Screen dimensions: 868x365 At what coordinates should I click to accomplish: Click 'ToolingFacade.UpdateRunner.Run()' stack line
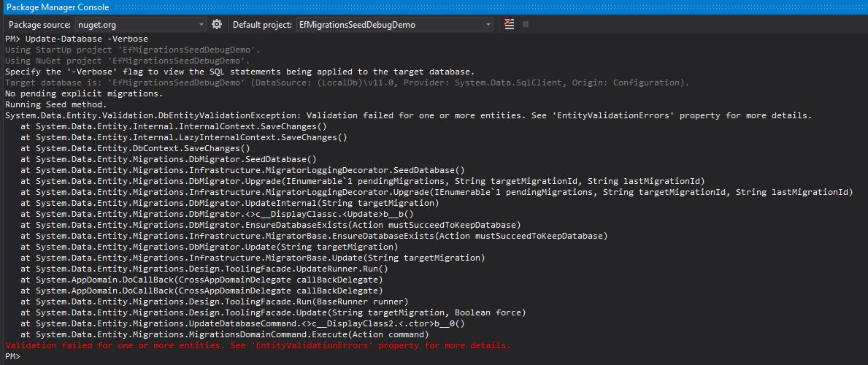(204, 269)
